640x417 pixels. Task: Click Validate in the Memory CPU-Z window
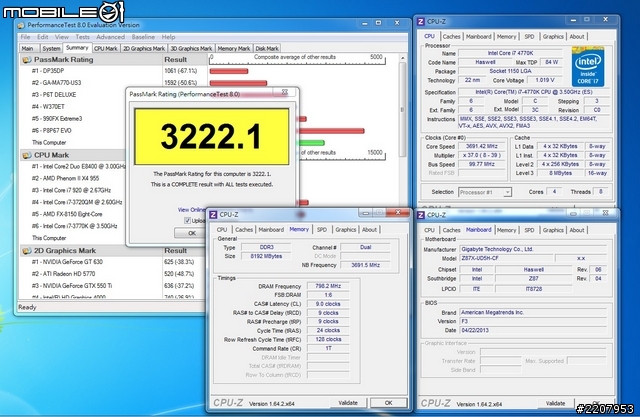[348, 403]
